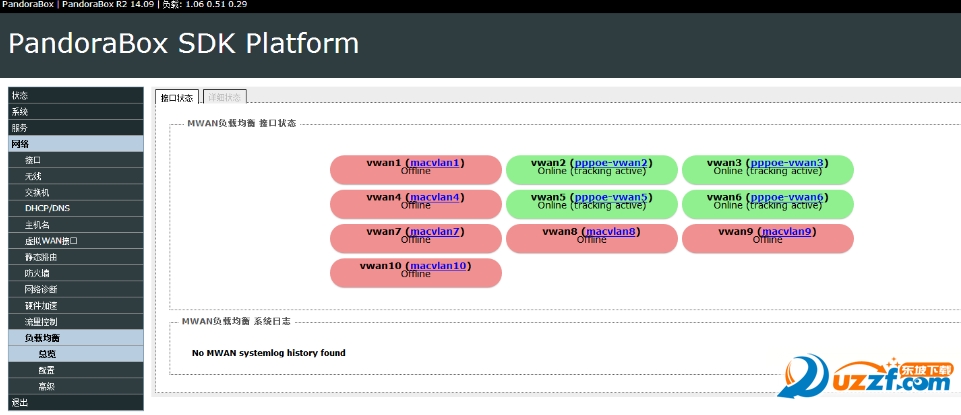Open the 防火墙 firewall page
961x415 pixels.
pyautogui.click(x=76, y=273)
